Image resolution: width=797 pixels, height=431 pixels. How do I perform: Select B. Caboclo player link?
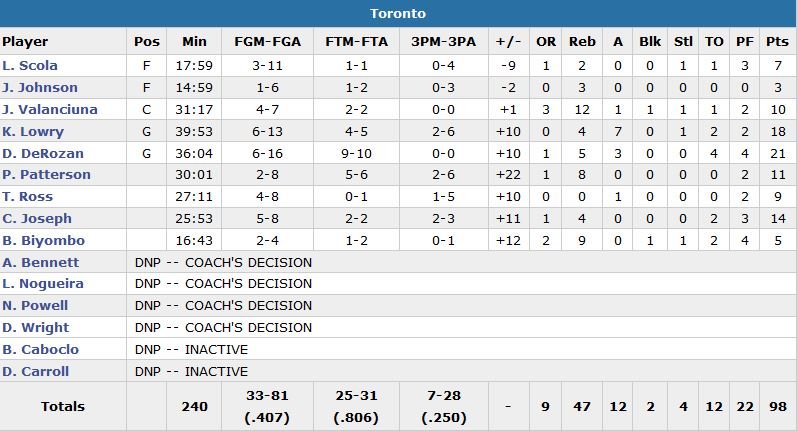click(x=40, y=349)
